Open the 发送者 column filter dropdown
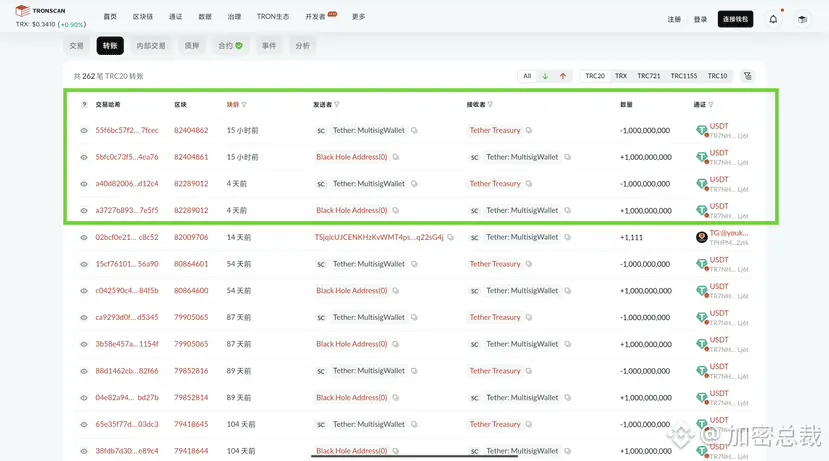Viewport: 829px width, 461px height. click(x=337, y=105)
